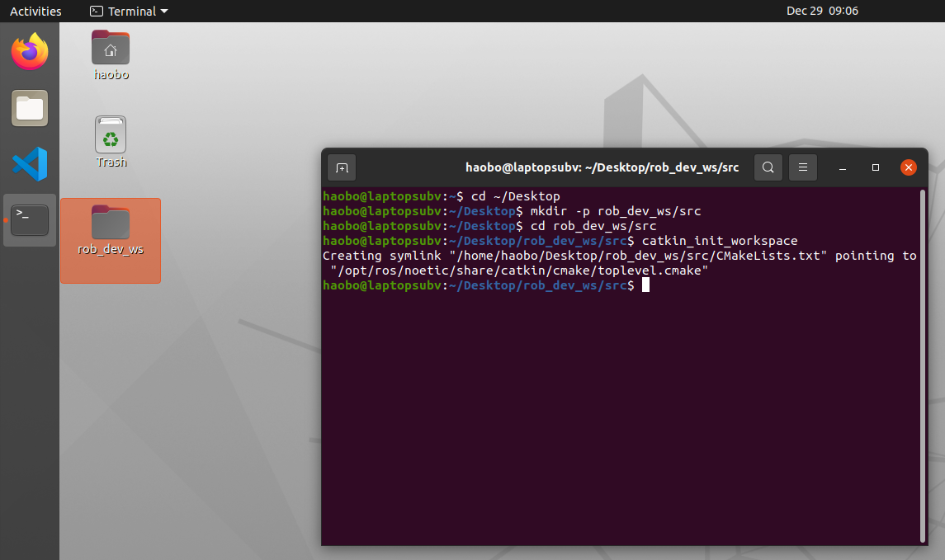Screen dimensions: 945x560
Task: Open terminal search
Action: (x=768, y=167)
